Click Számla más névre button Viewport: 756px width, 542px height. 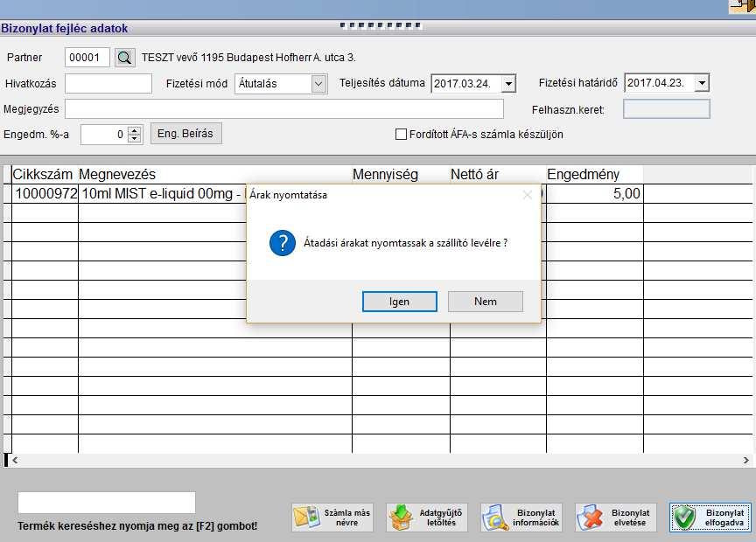(332, 518)
